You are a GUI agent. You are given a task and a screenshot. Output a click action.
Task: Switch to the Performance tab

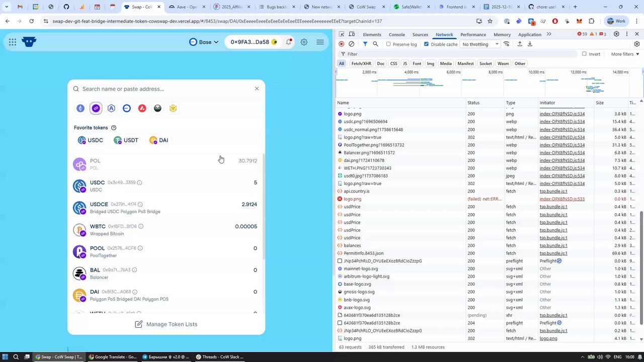[x=473, y=34]
